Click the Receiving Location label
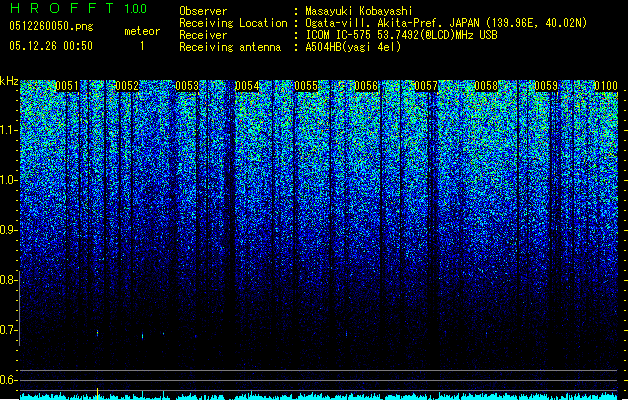The width and height of the screenshot is (629, 400). pos(233,23)
